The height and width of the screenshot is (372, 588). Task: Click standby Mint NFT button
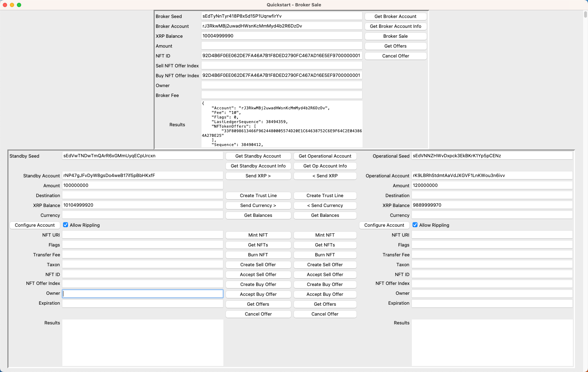click(258, 235)
